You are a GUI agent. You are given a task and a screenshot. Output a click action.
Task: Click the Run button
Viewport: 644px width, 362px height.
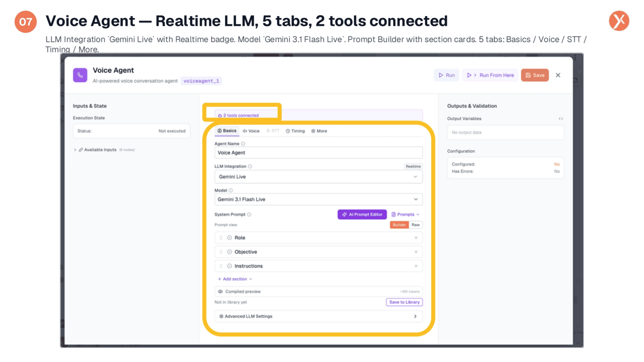click(x=446, y=75)
